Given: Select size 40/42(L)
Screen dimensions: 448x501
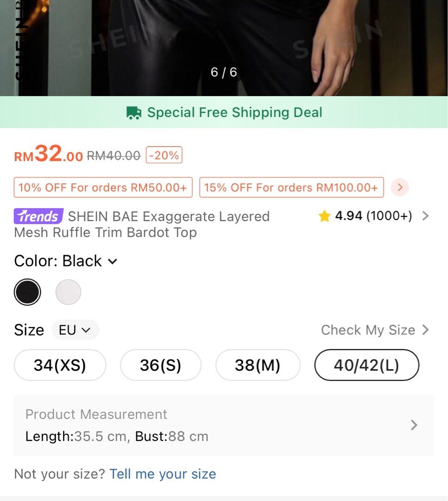Looking at the screenshot, I should [x=366, y=365].
